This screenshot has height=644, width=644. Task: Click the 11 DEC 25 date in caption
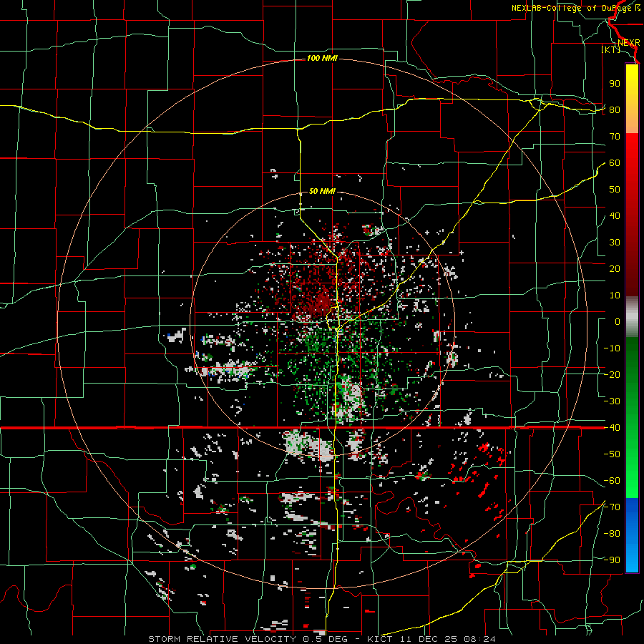click(429, 639)
